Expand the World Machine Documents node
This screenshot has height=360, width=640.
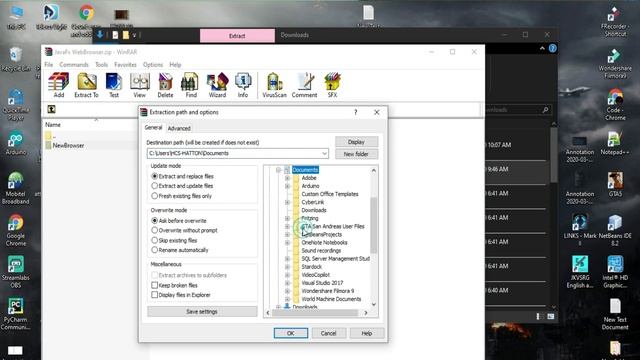click(287, 299)
